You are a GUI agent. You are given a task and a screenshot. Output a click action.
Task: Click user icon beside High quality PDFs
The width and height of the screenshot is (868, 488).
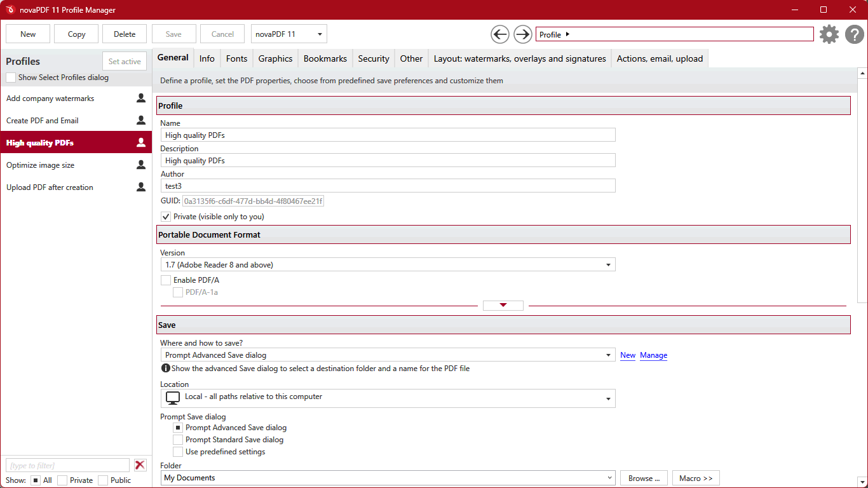141,142
